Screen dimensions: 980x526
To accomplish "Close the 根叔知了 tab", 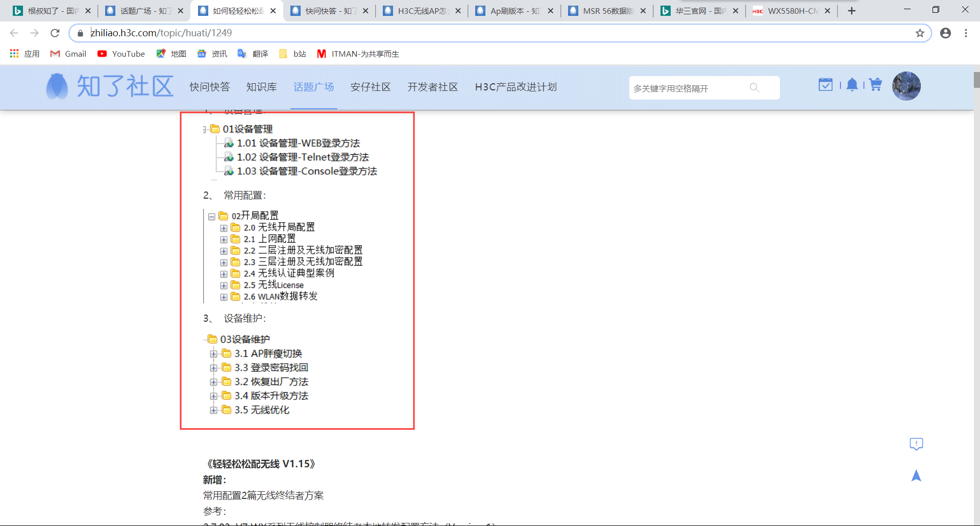I will (88, 11).
